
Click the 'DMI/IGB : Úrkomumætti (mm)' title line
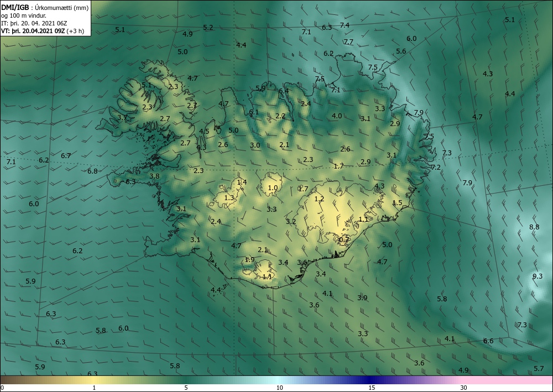pos(45,8)
